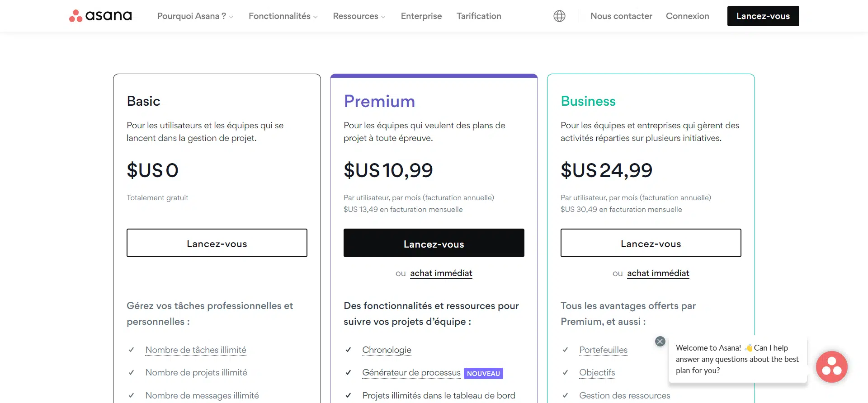868x403 pixels.
Task: Click the Asana logo in header
Action: pyautogui.click(x=100, y=16)
